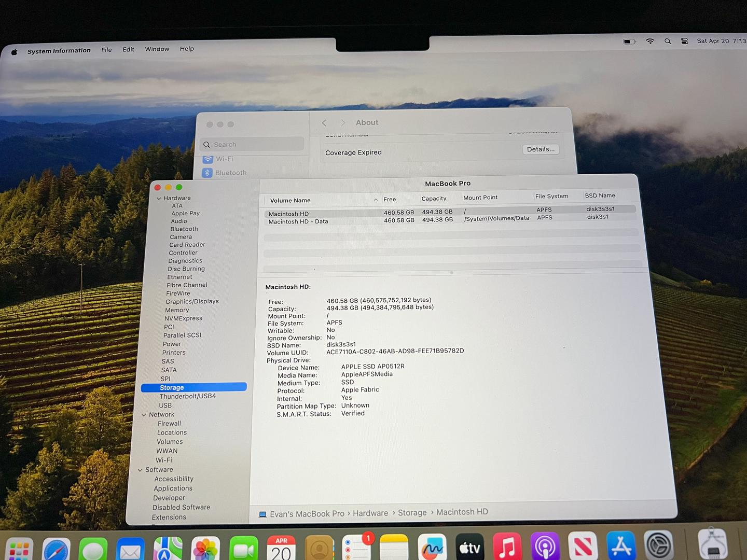Open Notes app in Dock
747x560 pixels.
tap(394, 547)
